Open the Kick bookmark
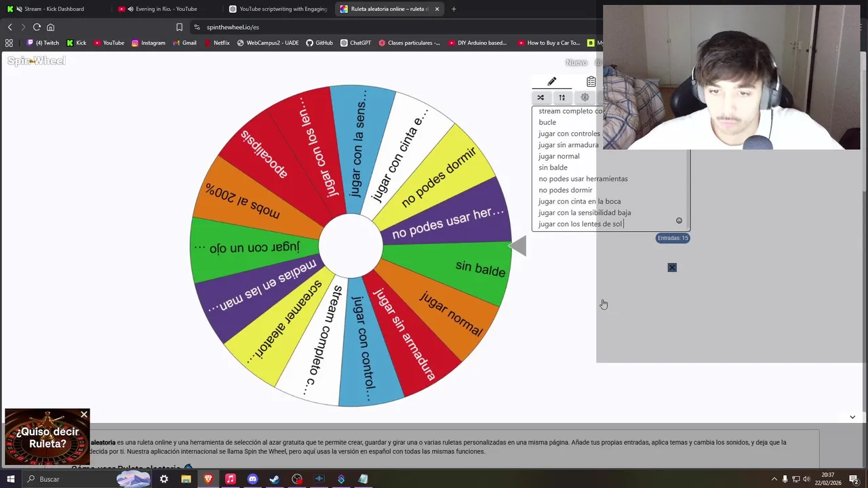The width and height of the screenshot is (868, 488). point(77,43)
